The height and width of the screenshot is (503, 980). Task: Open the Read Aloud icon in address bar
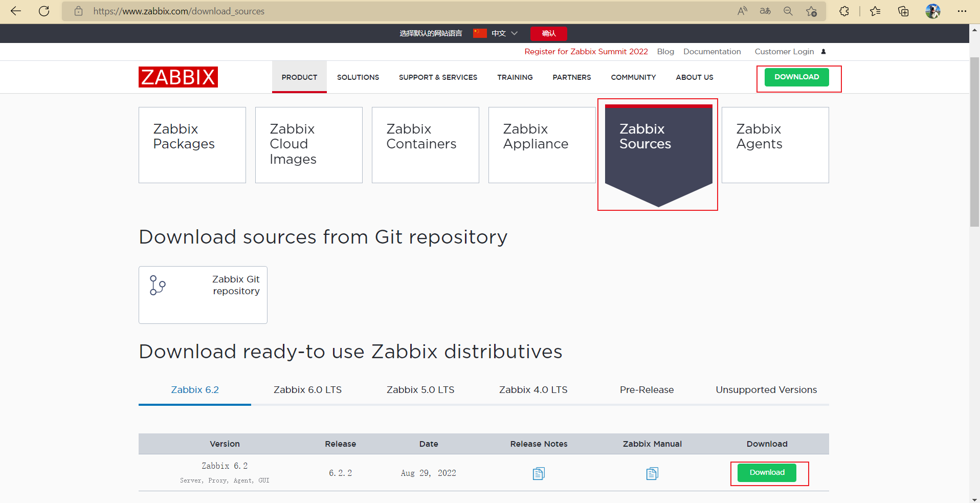742,11
